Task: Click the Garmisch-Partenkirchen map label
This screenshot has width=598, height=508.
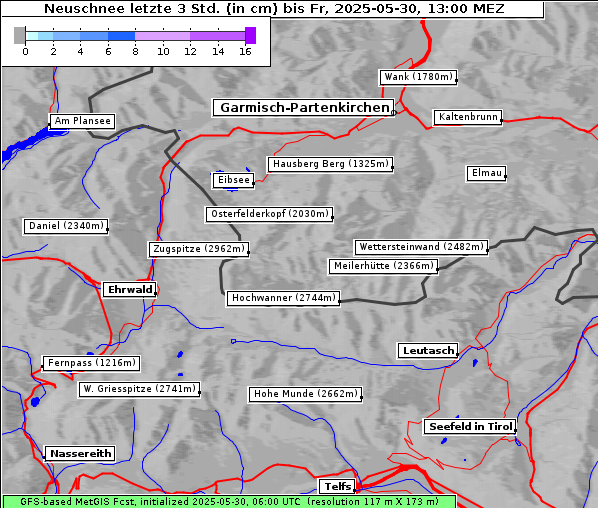Action: pos(303,108)
